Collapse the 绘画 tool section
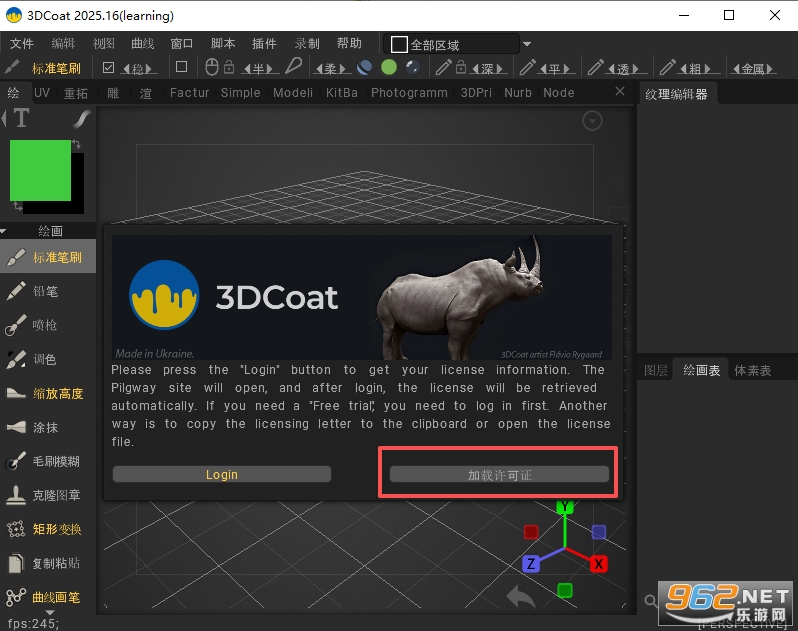Image resolution: width=798 pixels, height=631 pixels. [4, 231]
